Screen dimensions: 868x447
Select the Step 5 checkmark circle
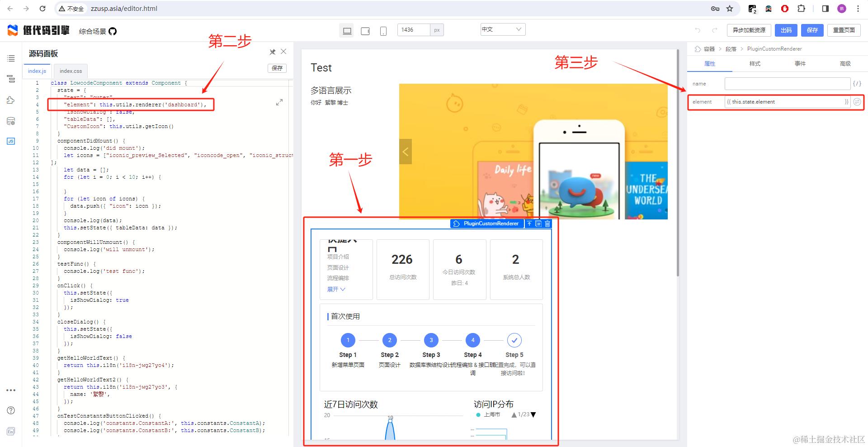514,340
